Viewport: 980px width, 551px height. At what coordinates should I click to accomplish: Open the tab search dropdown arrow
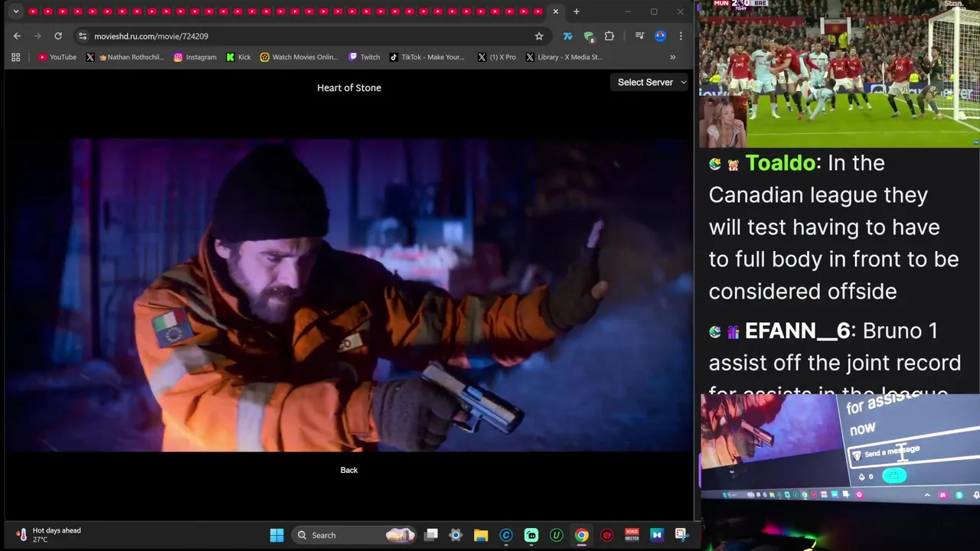[x=16, y=11]
